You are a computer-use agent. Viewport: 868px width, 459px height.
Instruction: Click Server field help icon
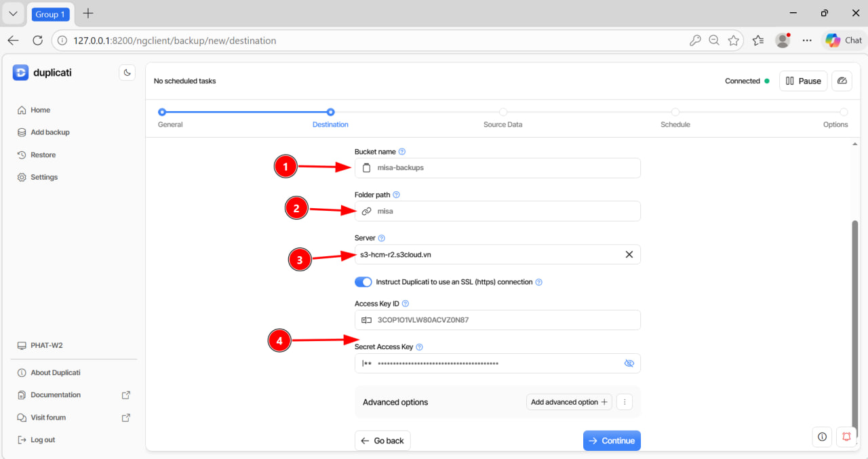click(381, 238)
